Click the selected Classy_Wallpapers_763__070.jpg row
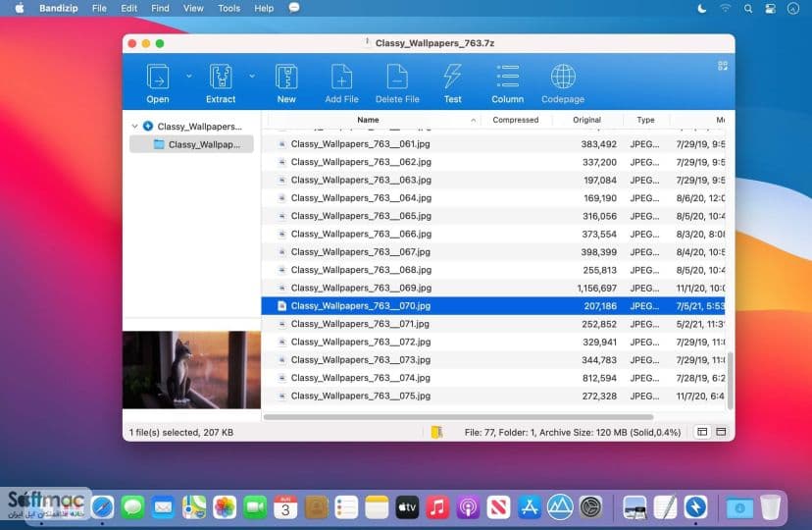 (493, 305)
